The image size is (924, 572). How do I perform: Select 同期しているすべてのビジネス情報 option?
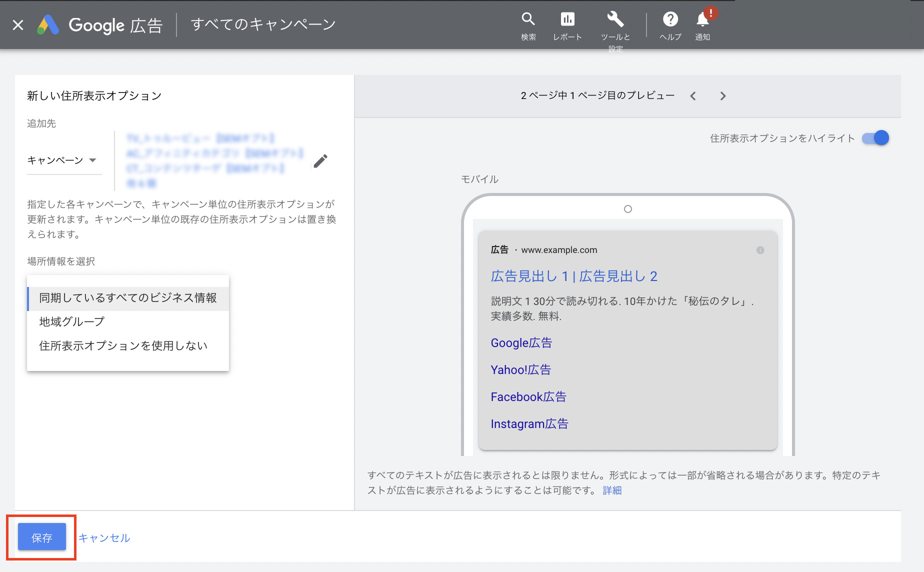[127, 297]
